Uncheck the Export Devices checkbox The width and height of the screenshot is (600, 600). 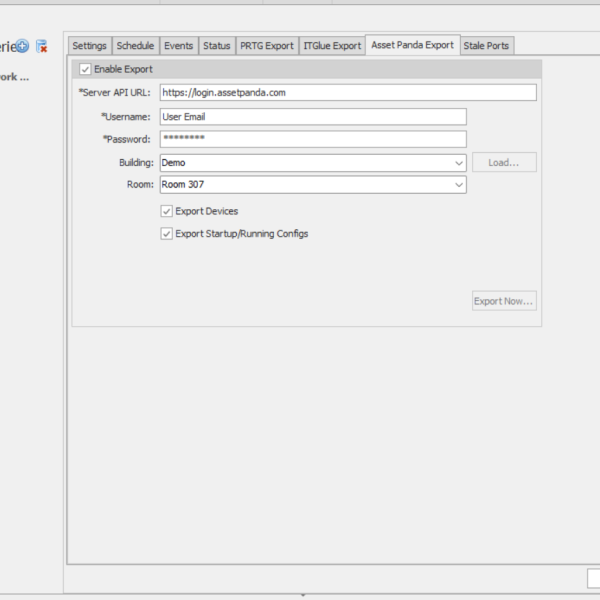[x=166, y=211]
